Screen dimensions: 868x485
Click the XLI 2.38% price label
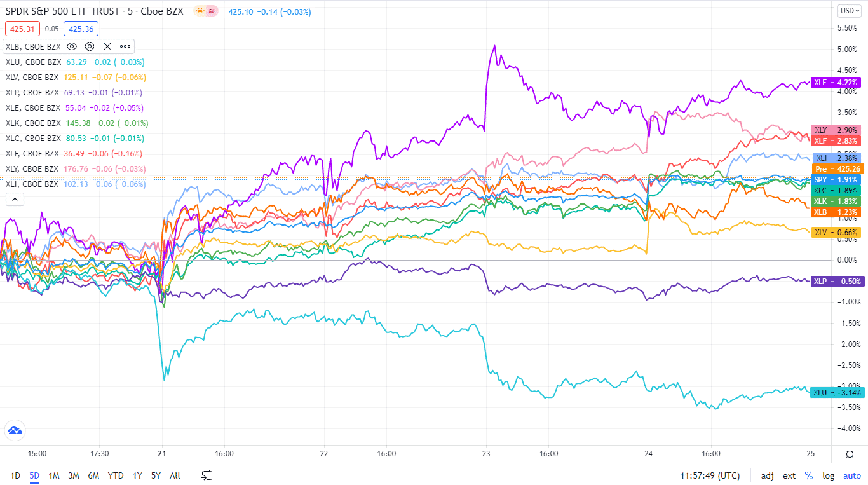[x=836, y=158]
